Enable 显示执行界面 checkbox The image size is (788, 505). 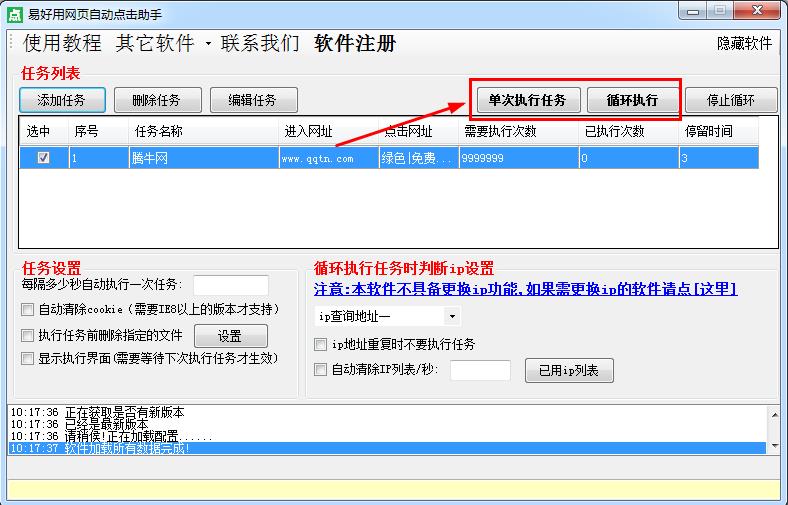coord(28,358)
